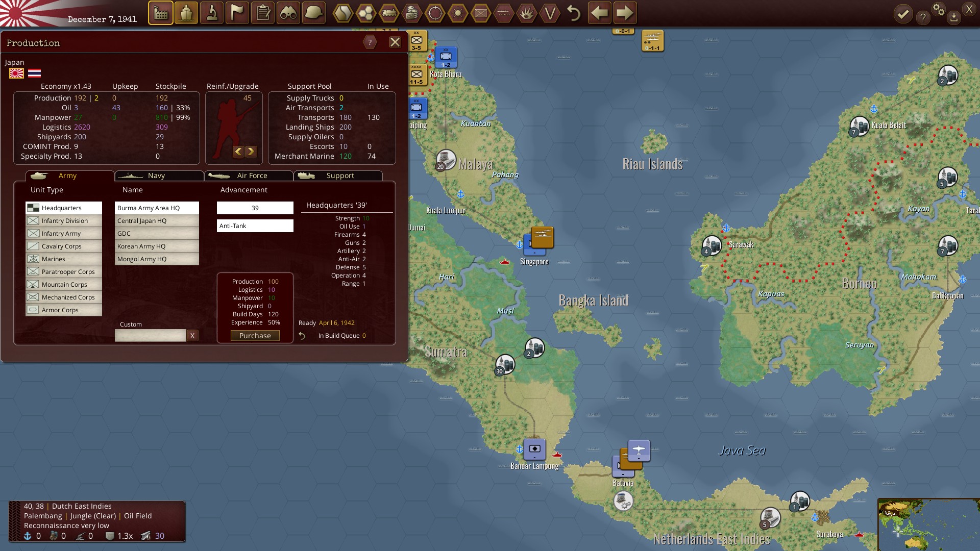Image resolution: width=980 pixels, height=551 pixels.
Task: Select Burma Army Area HQ name
Action: 157,208
